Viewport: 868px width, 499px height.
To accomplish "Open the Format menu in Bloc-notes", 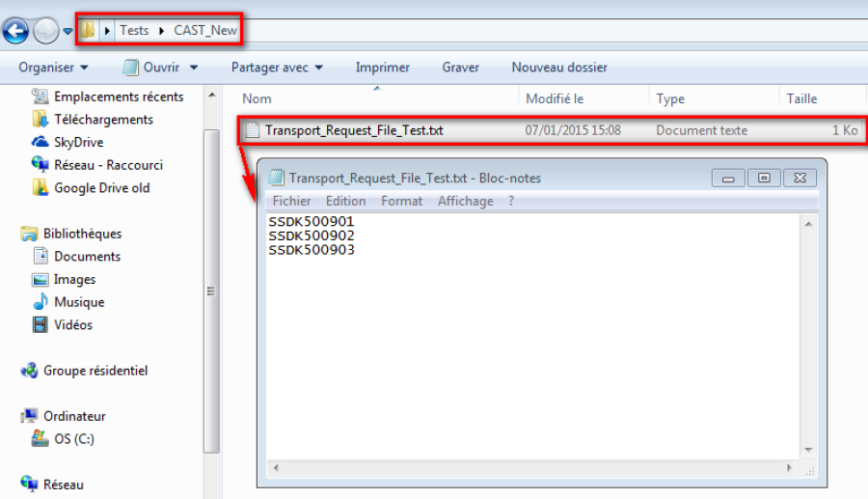I will click(402, 201).
